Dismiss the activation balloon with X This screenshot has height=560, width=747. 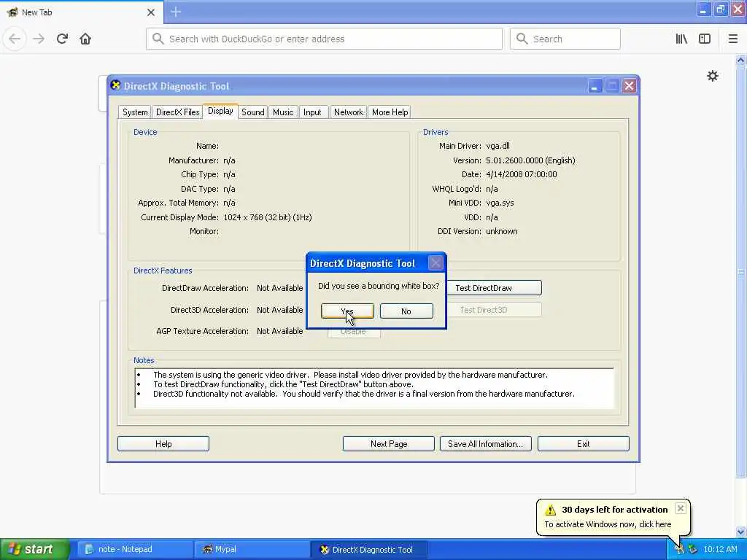(x=681, y=508)
